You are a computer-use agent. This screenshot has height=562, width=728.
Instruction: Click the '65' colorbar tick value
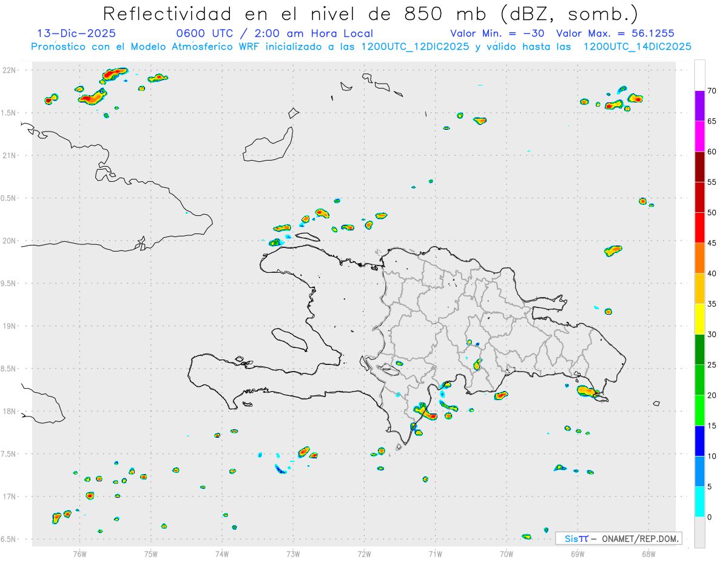[712, 121]
